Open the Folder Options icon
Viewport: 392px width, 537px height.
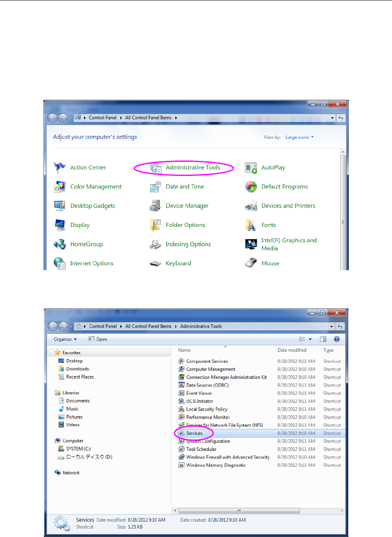tap(156, 225)
